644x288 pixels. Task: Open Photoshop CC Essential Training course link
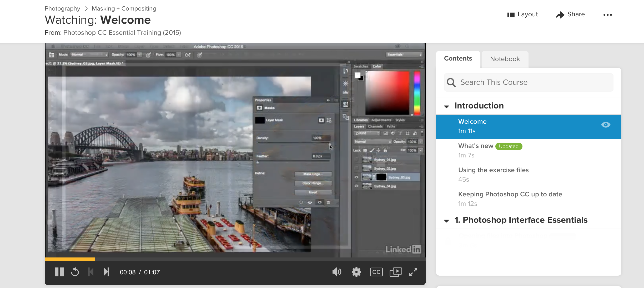coord(122,33)
